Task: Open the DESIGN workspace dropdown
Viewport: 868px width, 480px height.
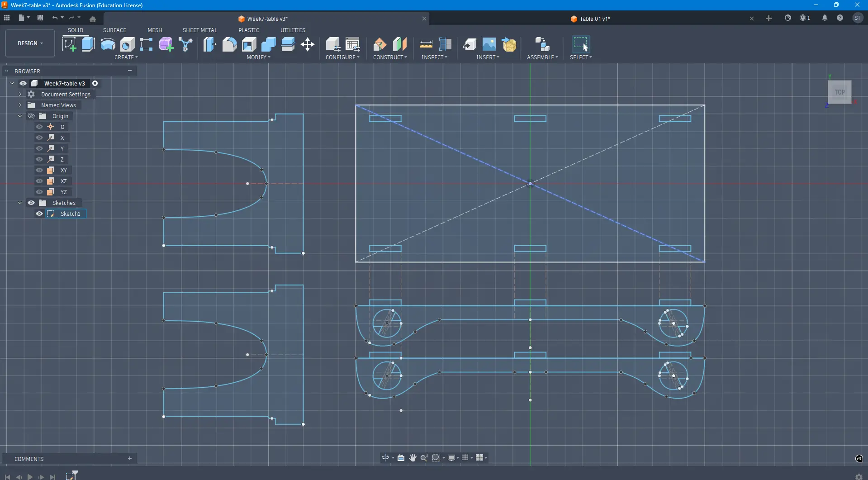Action: (x=30, y=43)
